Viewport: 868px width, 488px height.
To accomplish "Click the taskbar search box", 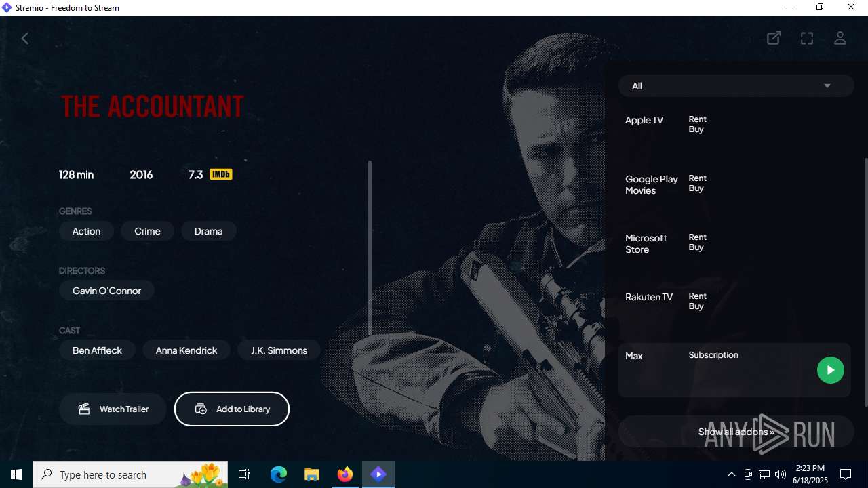I will click(131, 474).
